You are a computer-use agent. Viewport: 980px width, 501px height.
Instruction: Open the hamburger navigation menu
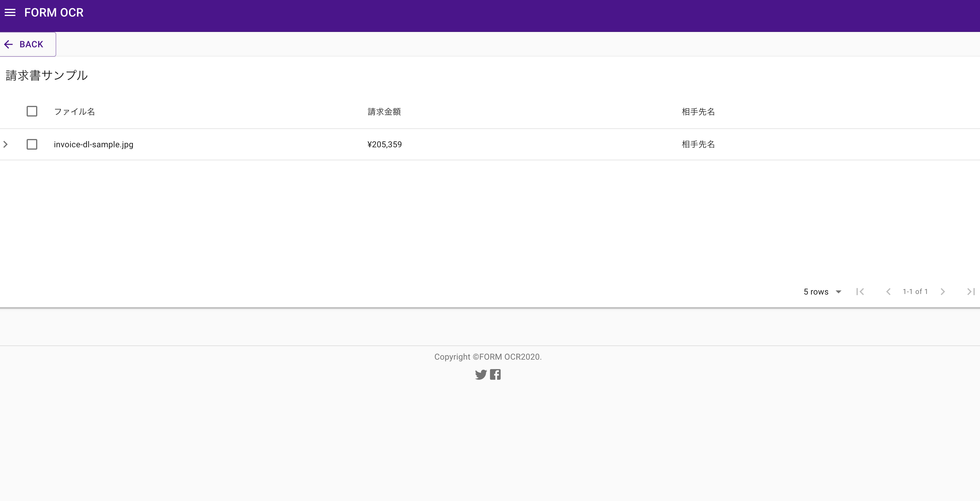coord(10,12)
